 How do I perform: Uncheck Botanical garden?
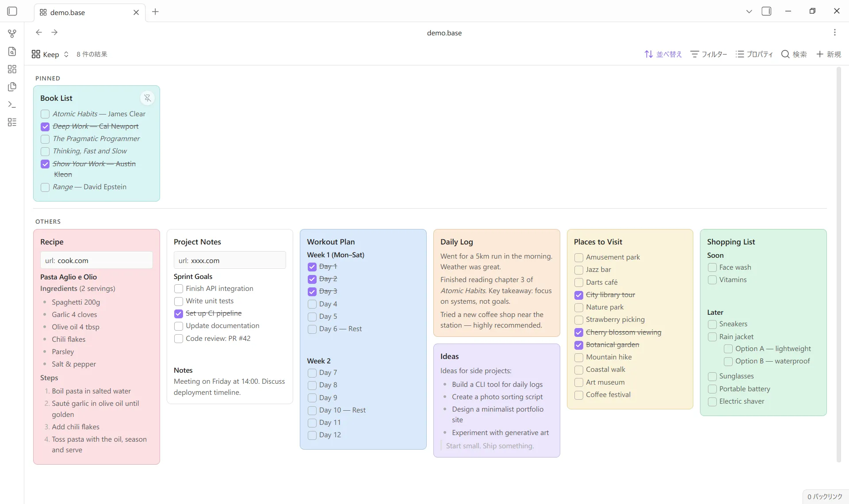[x=579, y=345]
